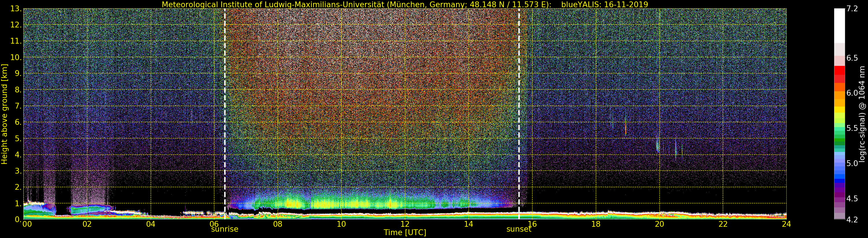868x238 pixels.
Task: Click the '4.2' value on the colorbar
Action: [x=852, y=220]
